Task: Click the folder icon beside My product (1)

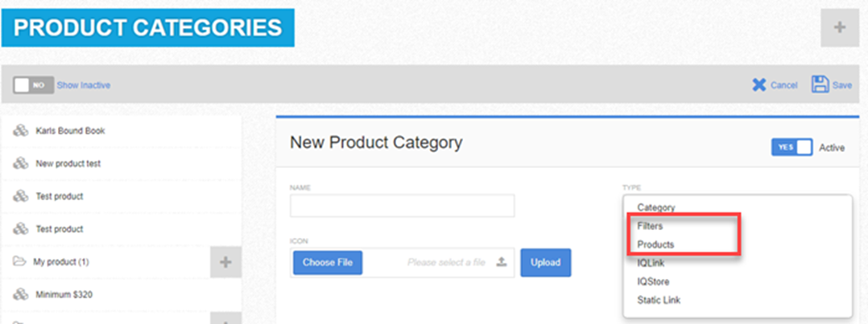Action: coord(20,261)
